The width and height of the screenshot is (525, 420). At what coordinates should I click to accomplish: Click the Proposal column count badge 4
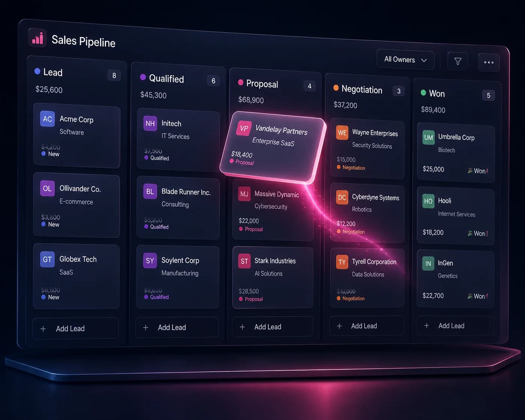309,86
